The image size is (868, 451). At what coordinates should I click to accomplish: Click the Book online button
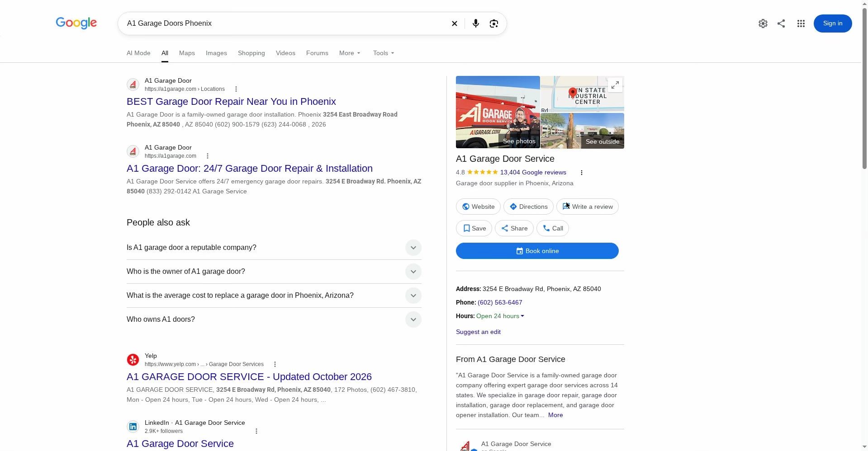[537, 251]
